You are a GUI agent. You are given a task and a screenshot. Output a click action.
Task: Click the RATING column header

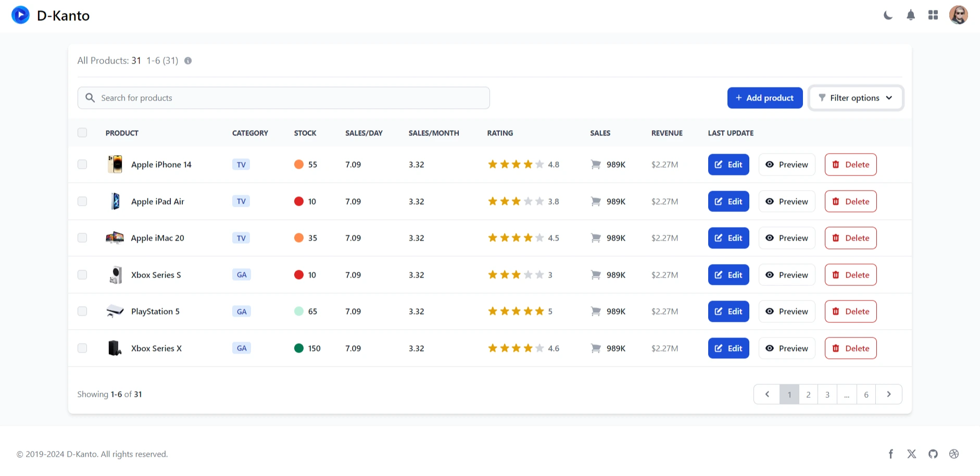tap(500, 133)
